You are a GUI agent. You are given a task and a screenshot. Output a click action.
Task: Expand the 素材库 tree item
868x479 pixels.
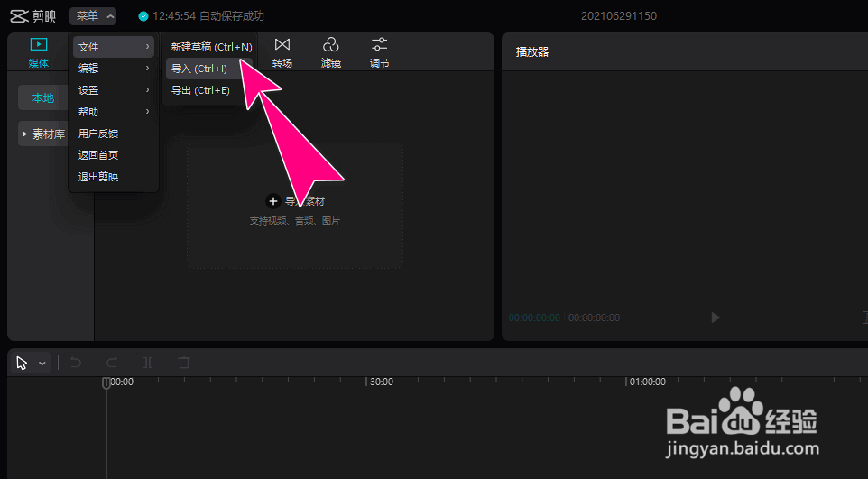pos(43,134)
